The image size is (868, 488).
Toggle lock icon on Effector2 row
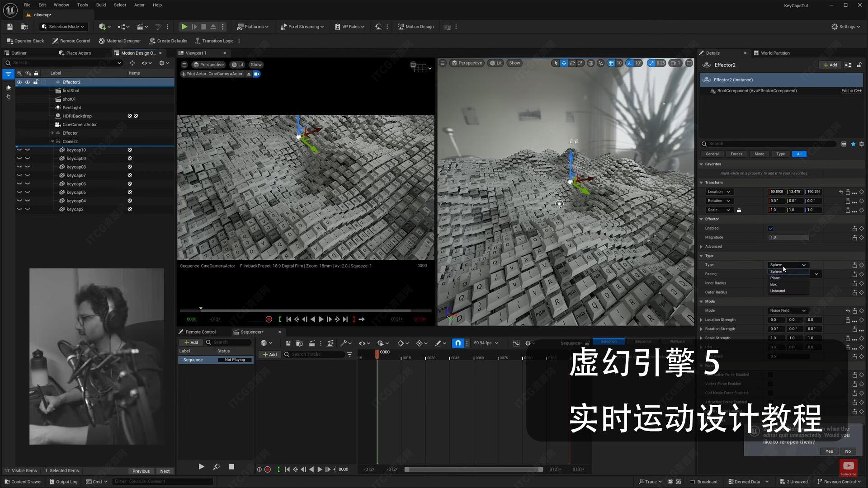point(36,82)
